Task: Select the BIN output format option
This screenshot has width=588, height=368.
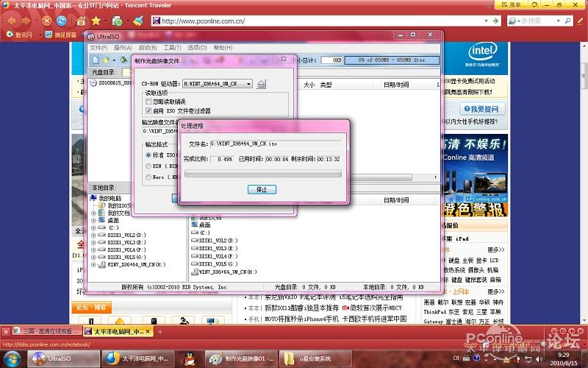Action: [149, 166]
